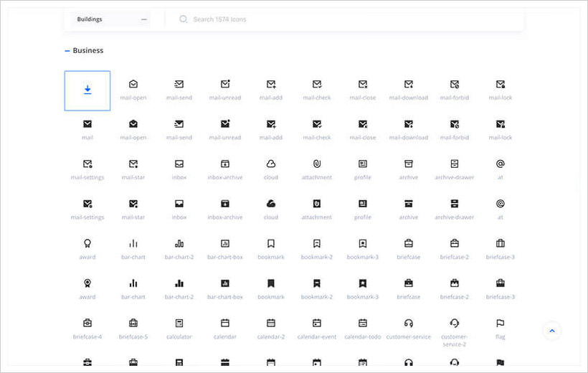
Task: Select the filled award icon
Action: pos(87,283)
